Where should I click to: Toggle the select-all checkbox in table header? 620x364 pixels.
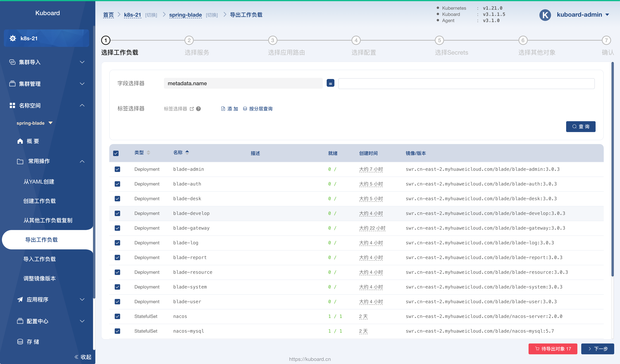pyautogui.click(x=116, y=153)
